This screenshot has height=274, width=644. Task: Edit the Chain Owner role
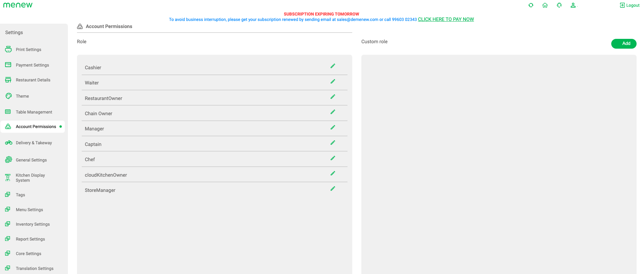pyautogui.click(x=333, y=112)
